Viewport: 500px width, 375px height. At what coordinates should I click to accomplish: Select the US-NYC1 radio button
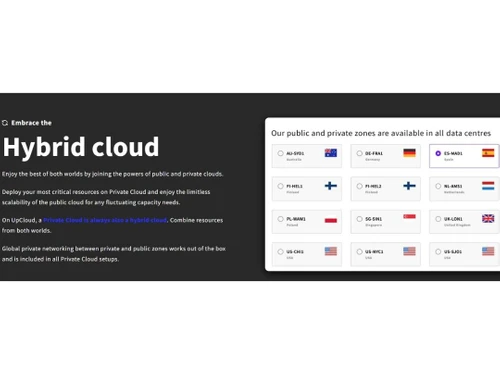click(359, 252)
